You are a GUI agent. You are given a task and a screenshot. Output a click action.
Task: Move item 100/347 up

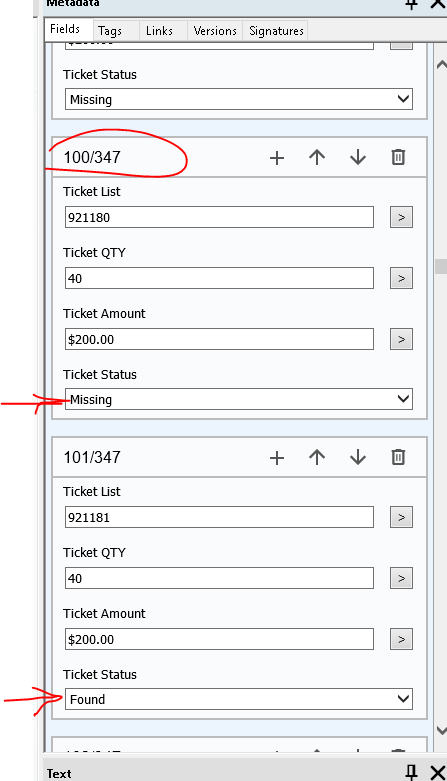click(x=317, y=157)
